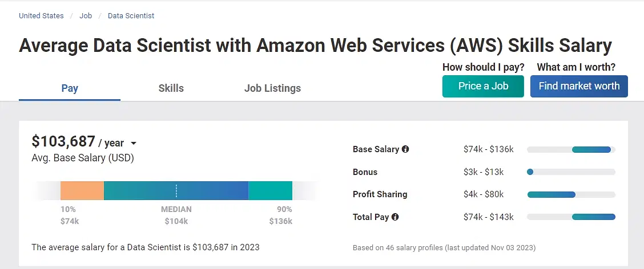Click the Price a Job button

coord(483,86)
